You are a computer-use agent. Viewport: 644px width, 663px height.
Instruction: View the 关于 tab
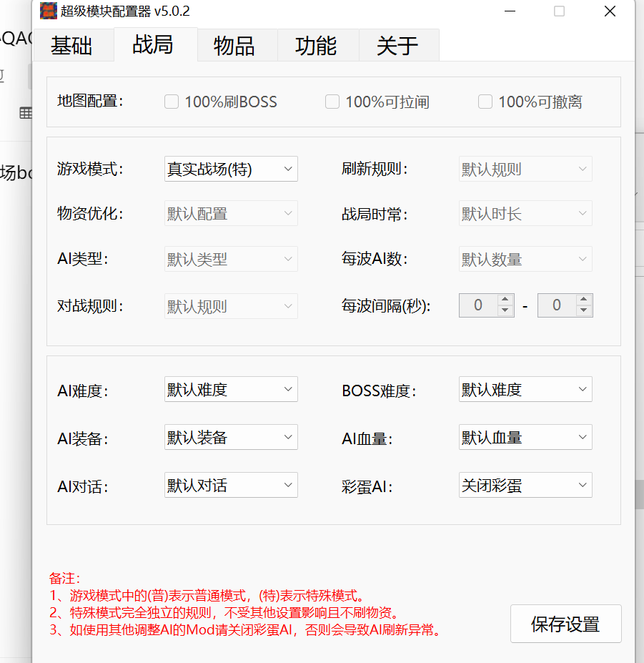[397, 45]
